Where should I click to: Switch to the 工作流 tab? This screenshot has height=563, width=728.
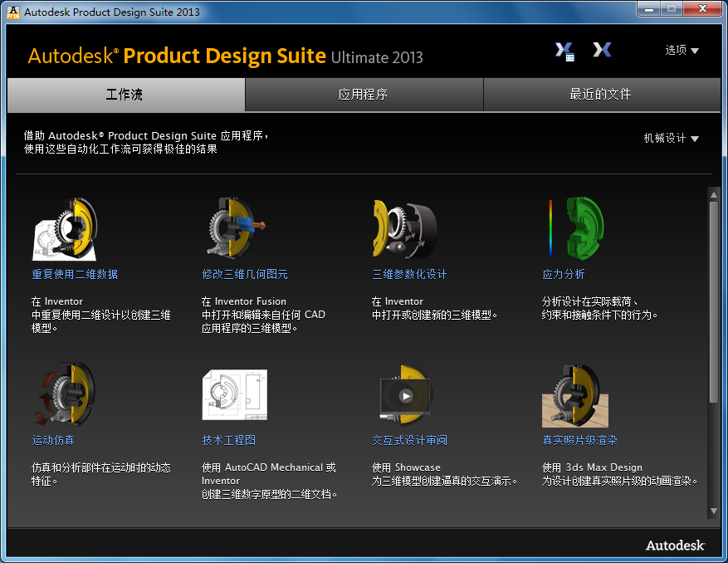(126, 95)
